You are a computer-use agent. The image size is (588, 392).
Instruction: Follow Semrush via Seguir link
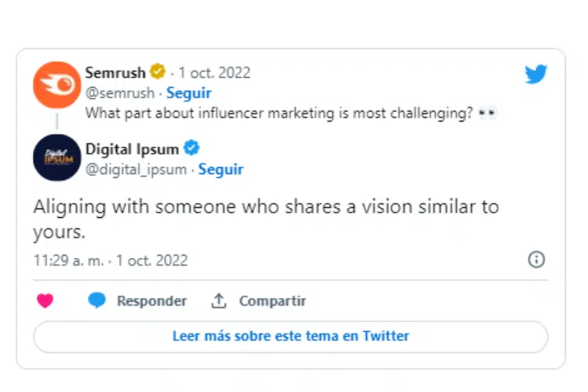189,93
